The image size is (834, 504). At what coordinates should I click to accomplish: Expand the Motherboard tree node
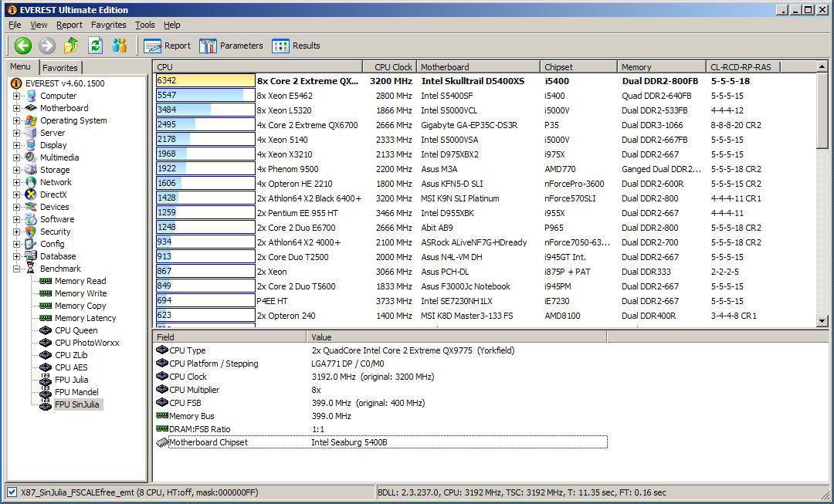coord(16,109)
